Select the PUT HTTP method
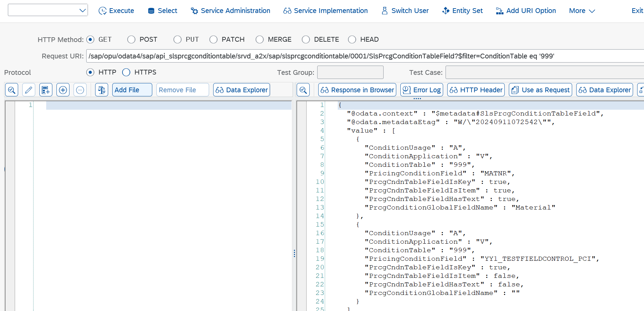 pyautogui.click(x=178, y=40)
